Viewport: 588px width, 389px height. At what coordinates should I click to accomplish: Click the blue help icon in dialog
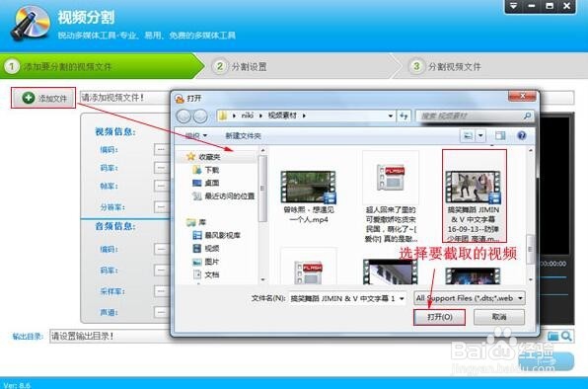point(521,135)
